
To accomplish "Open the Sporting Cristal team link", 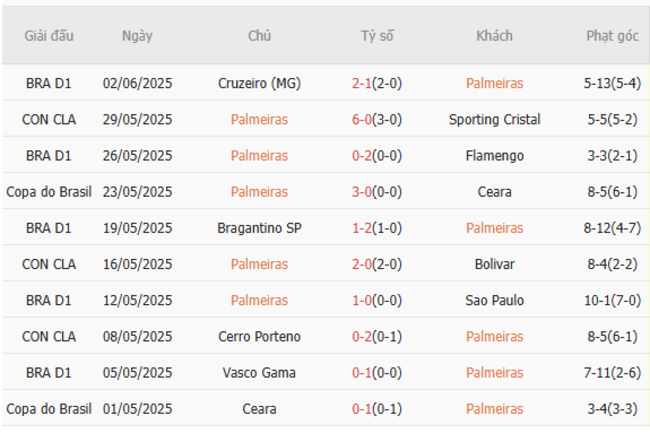I will (x=494, y=120).
